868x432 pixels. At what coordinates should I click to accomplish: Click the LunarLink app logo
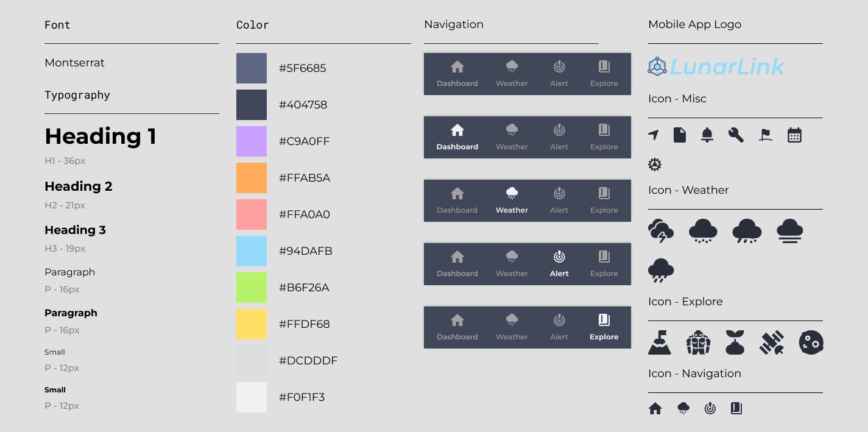coord(716,67)
